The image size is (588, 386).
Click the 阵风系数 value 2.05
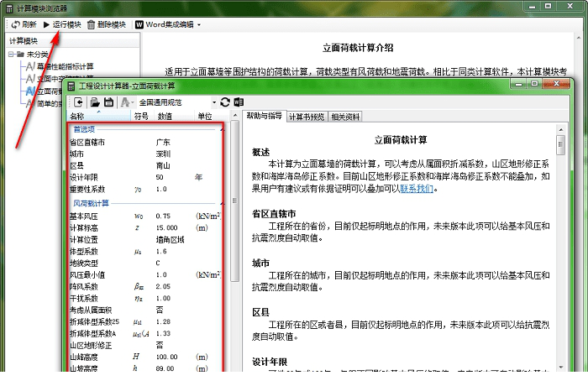(163, 287)
